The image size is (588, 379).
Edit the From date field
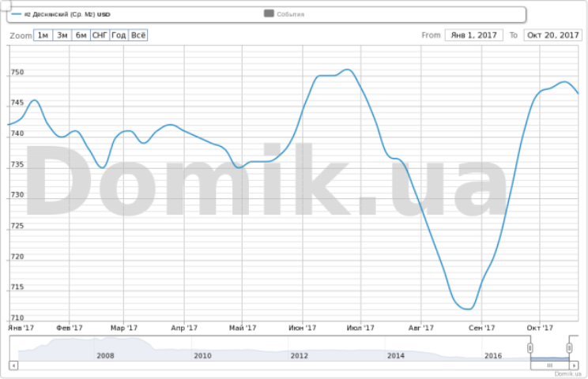click(474, 36)
